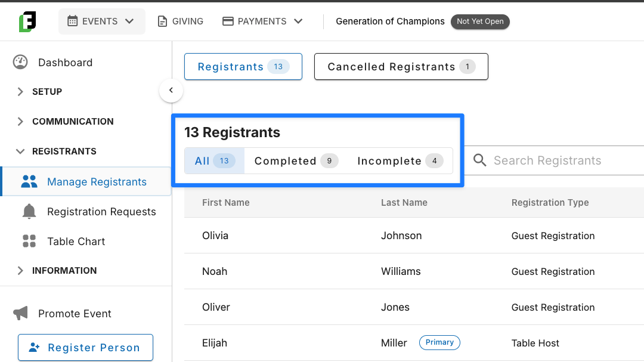Collapse the sidebar with the arrow button

[x=171, y=91]
